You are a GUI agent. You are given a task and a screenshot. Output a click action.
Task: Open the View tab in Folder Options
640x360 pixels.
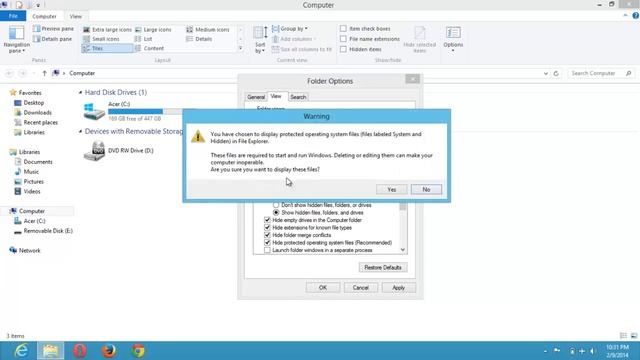point(276,96)
